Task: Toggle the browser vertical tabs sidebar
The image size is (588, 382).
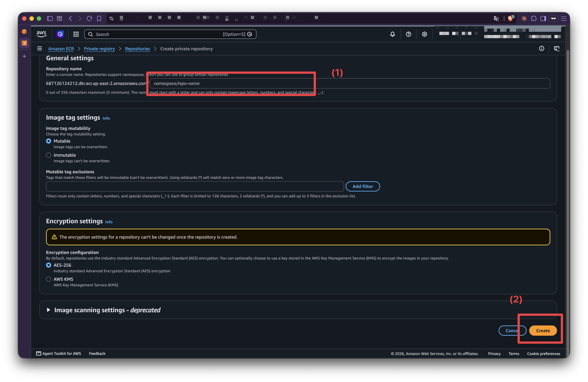Action: (50, 19)
